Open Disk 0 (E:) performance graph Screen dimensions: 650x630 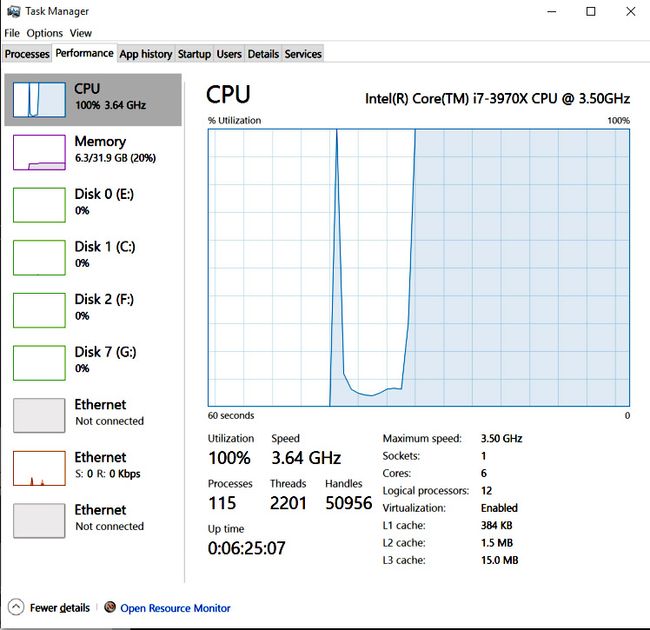point(39,204)
